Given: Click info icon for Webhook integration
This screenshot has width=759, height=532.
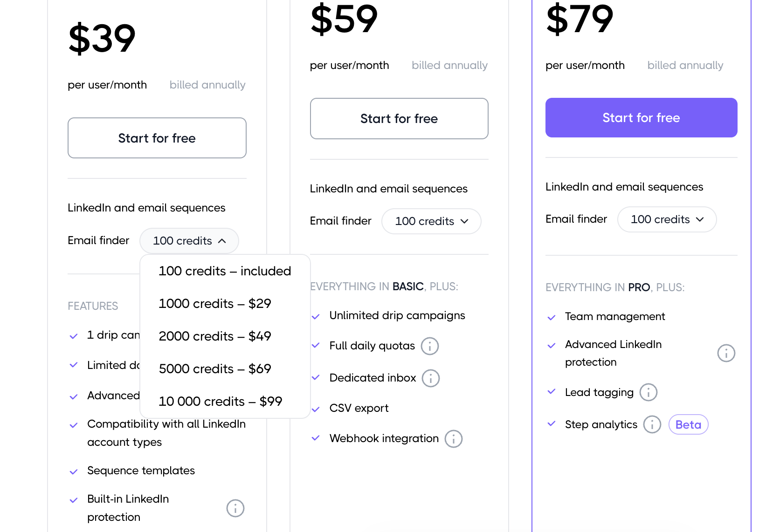Looking at the screenshot, I should tap(453, 439).
